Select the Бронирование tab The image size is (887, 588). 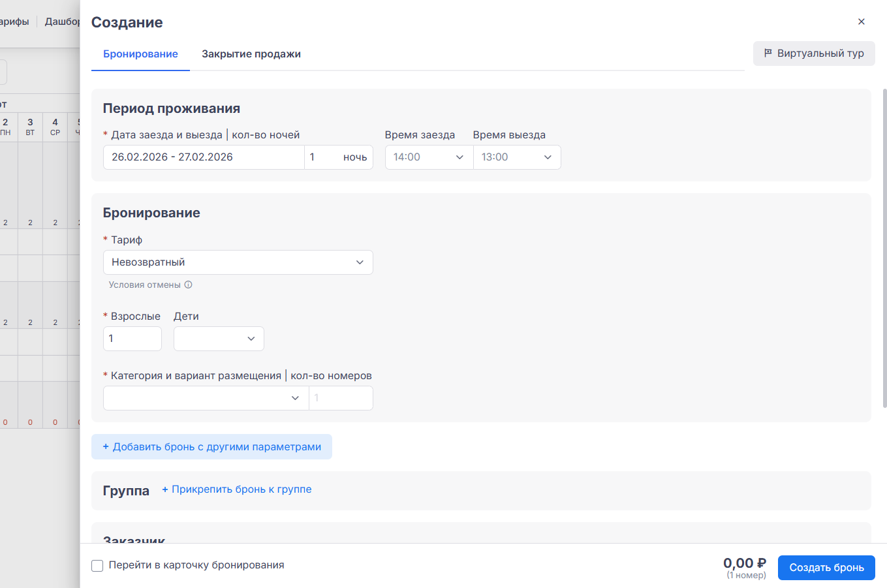pyautogui.click(x=140, y=54)
